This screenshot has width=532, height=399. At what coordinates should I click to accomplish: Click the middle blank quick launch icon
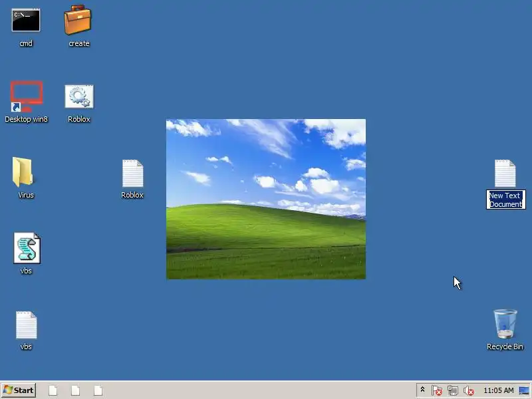pos(75,390)
